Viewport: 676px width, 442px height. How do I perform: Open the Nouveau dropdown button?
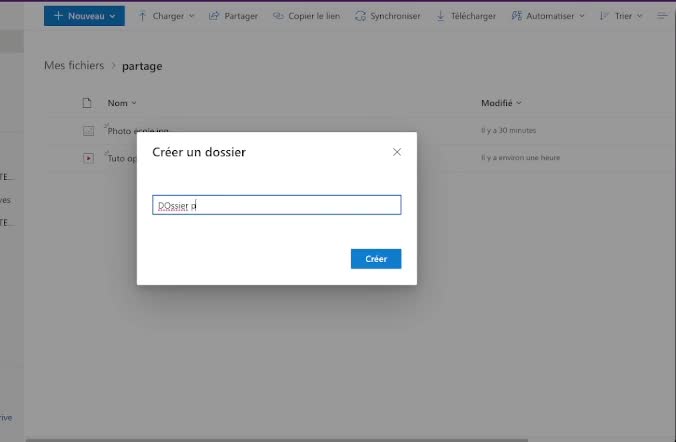point(84,16)
